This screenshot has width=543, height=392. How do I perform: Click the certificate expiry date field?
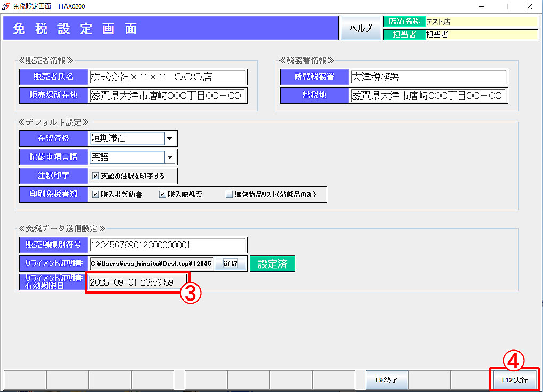point(137,282)
